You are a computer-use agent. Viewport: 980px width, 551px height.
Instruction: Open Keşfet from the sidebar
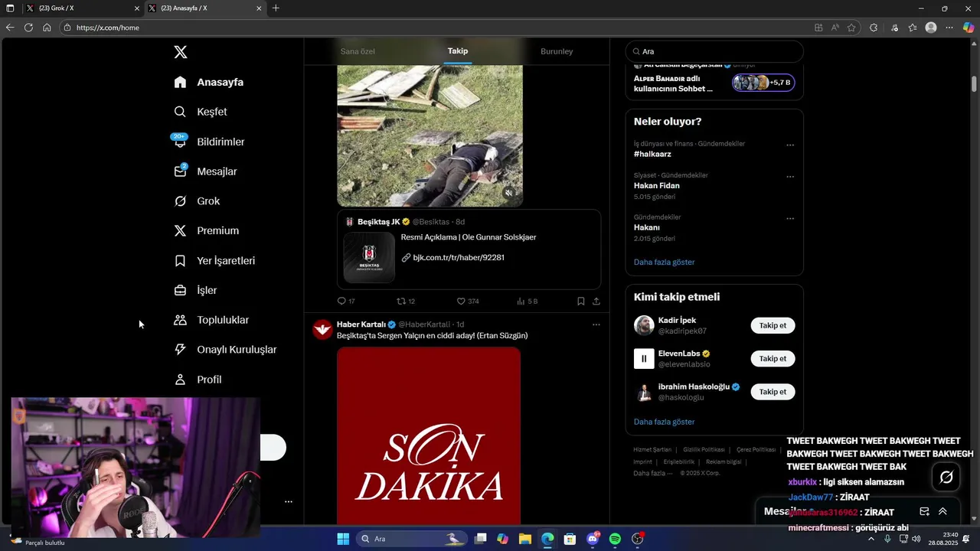point(201,112)
